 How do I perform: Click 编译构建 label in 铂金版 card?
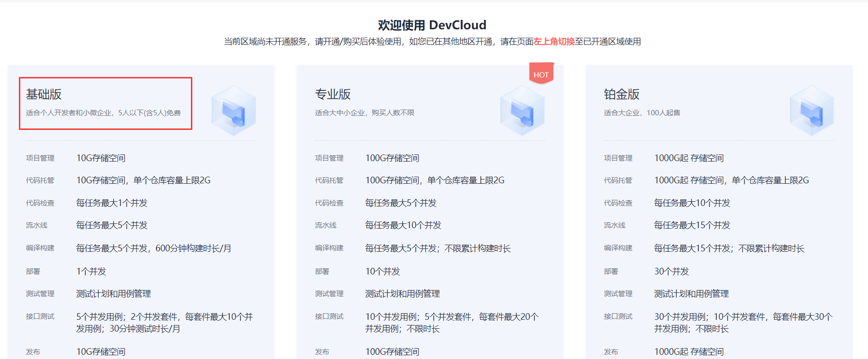tap(618, 248)
